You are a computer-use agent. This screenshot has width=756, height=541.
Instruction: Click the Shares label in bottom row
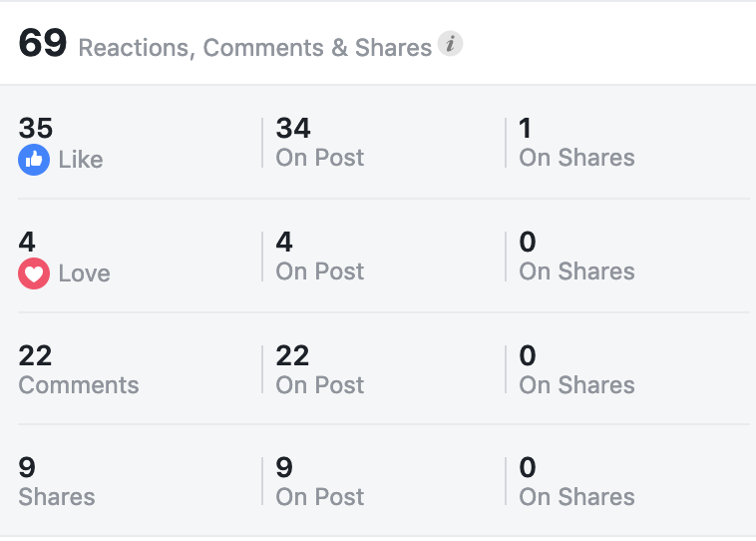(x=57, y=497)
